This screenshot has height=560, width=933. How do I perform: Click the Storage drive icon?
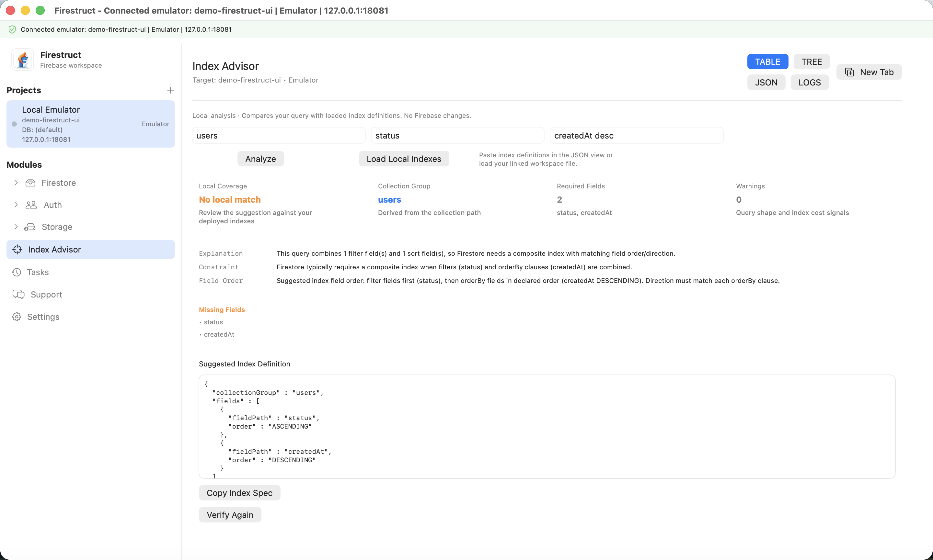(30, 227)
